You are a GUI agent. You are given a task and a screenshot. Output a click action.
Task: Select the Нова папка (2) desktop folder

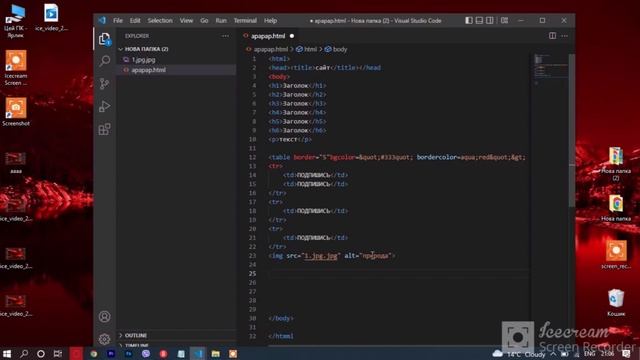point(616,164)
